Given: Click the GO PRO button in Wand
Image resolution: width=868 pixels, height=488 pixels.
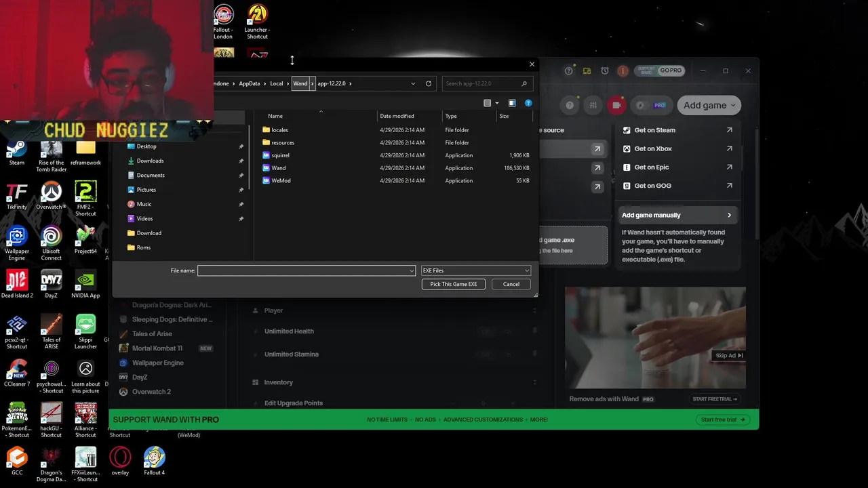Looking at the screenshot, I should point(671,70).
